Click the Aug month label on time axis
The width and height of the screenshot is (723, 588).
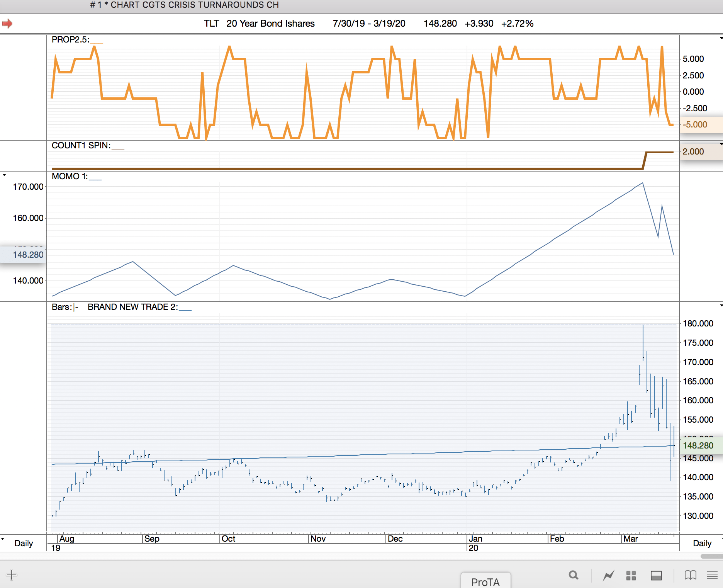[x=67, y=539]
